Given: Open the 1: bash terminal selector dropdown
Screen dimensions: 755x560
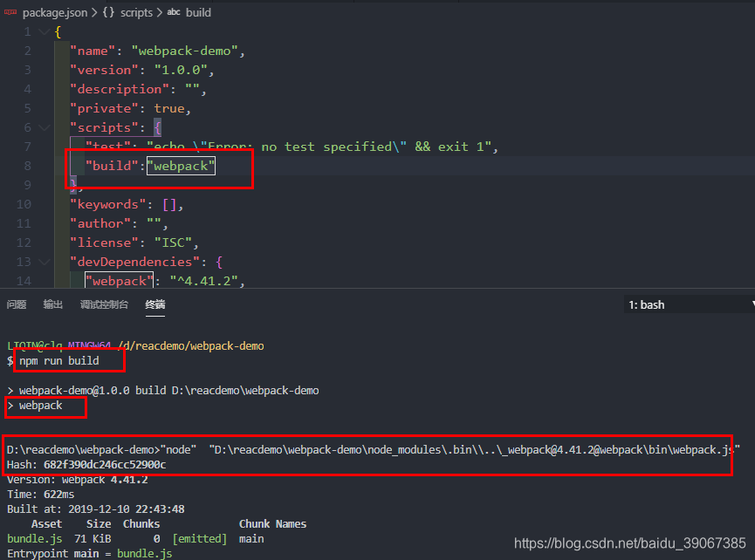Looking at the screenshot, I should coord(690,304).
